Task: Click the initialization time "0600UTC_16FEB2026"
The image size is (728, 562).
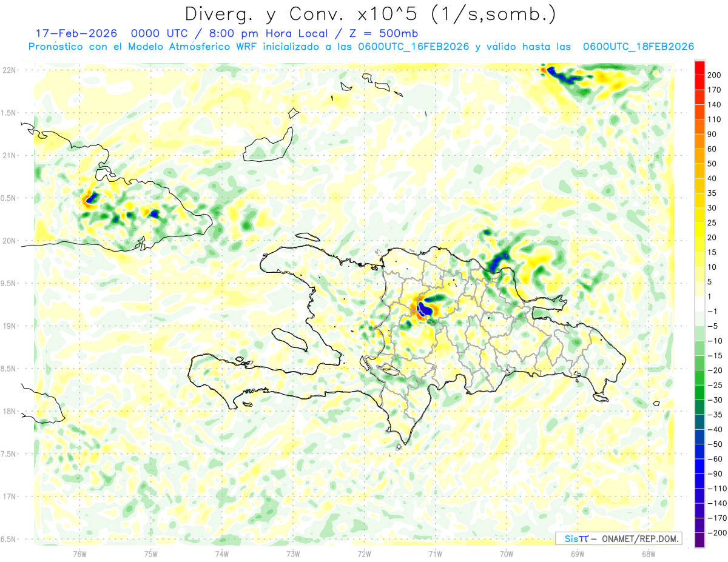Action: coord(414,47)
